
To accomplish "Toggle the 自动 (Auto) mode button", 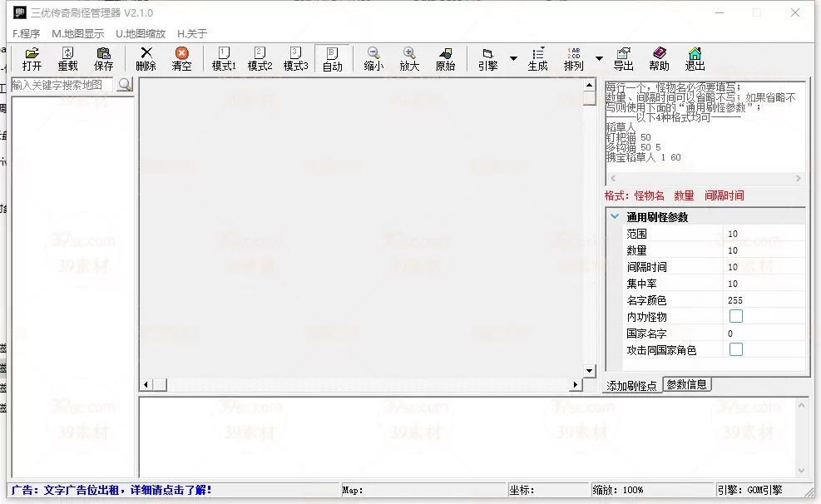I will pos(332,58).
